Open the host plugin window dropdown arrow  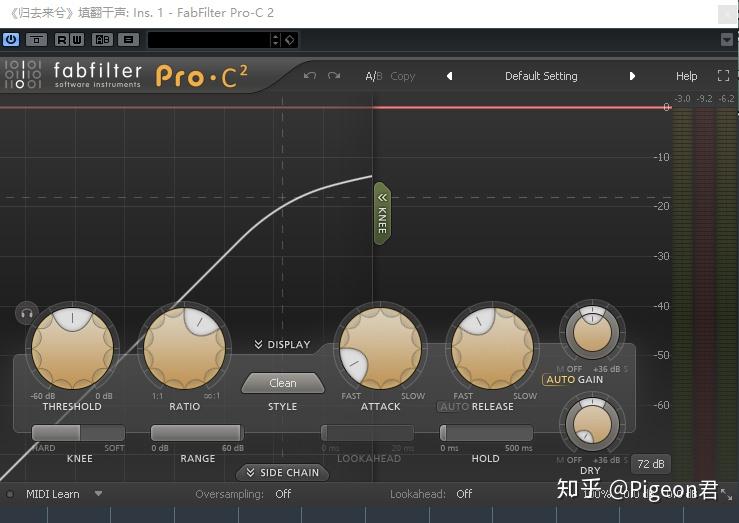pyautogui.click(x=727, y=40)
